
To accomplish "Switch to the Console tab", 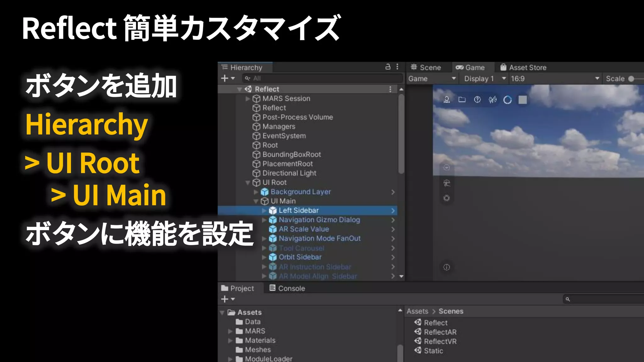I will (287, 288).
